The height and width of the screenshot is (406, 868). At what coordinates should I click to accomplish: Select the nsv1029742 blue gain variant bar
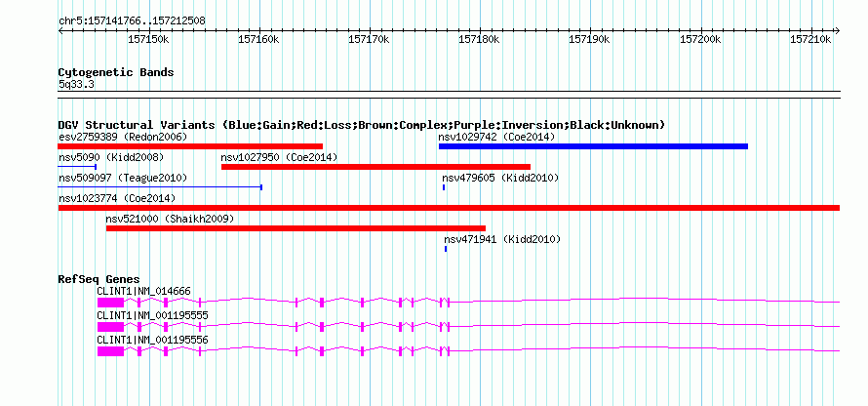(593, 146)
